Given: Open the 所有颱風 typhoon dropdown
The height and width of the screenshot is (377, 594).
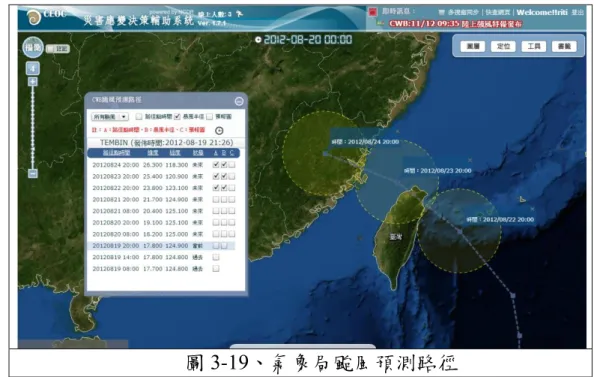Looking at the screenshot, I should coord(110,117).
